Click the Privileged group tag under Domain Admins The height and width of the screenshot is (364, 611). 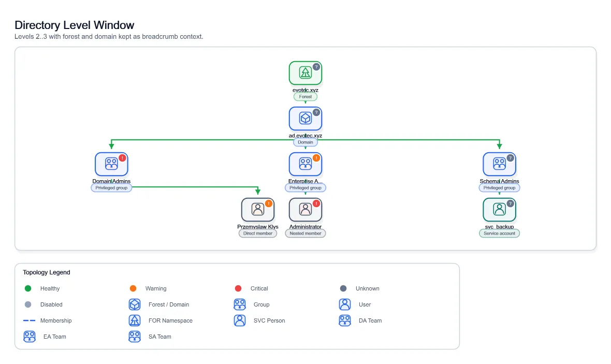coord(111,188)
